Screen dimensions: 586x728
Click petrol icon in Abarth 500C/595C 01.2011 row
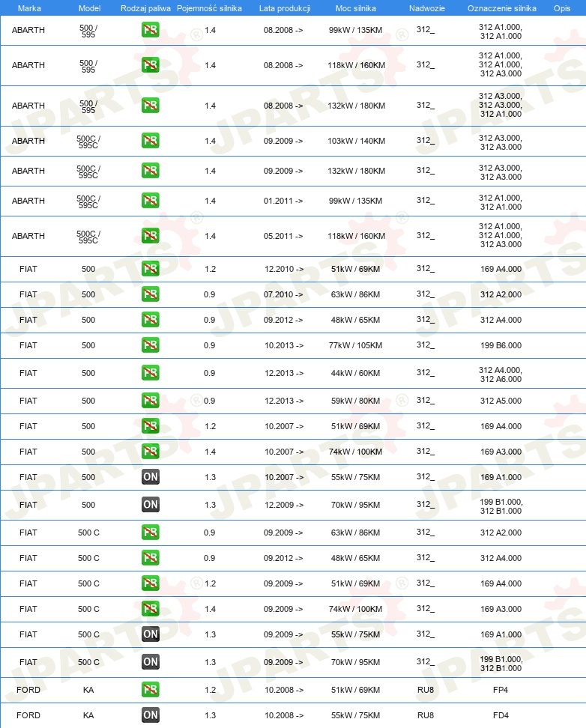[x=150, y=201]
